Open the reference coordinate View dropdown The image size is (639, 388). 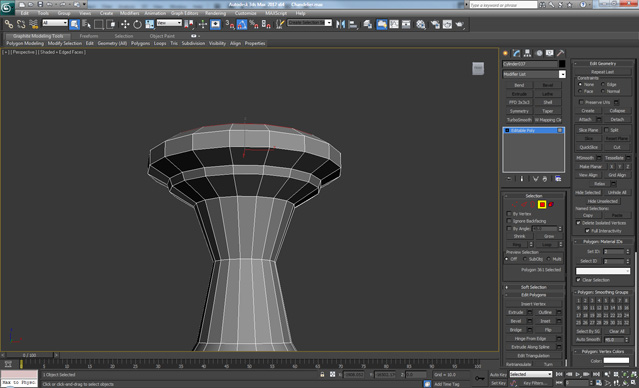[169, 23]
